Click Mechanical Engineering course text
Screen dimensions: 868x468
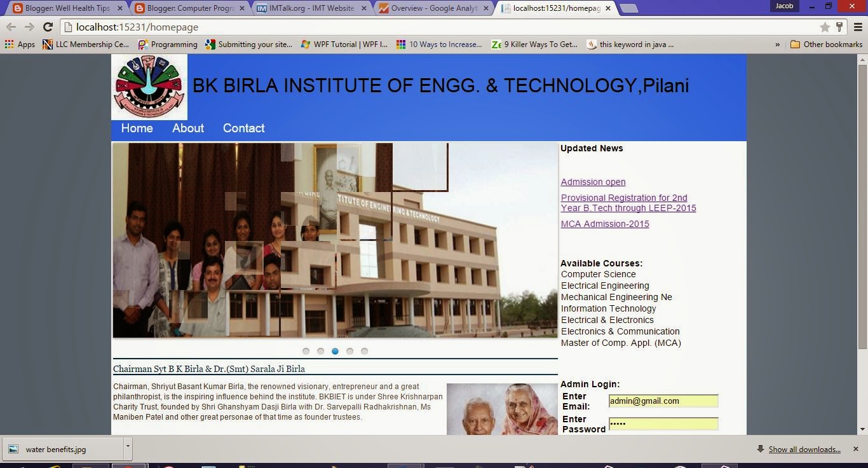(x=616, y=297)
